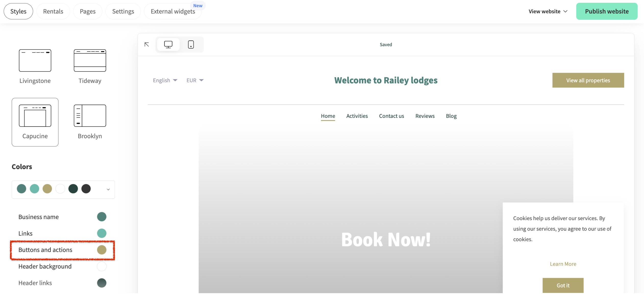Open the Links color circle

[x=102, y=233]
